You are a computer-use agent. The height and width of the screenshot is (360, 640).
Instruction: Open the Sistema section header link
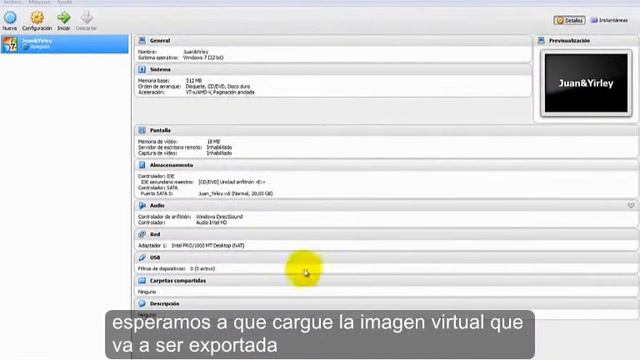(x=160, y=69)
